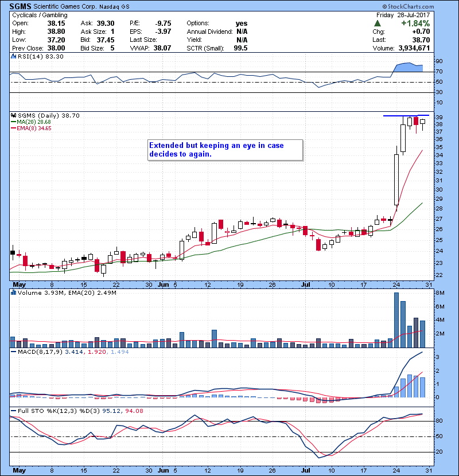Click the +1.84% percent change

415,24
